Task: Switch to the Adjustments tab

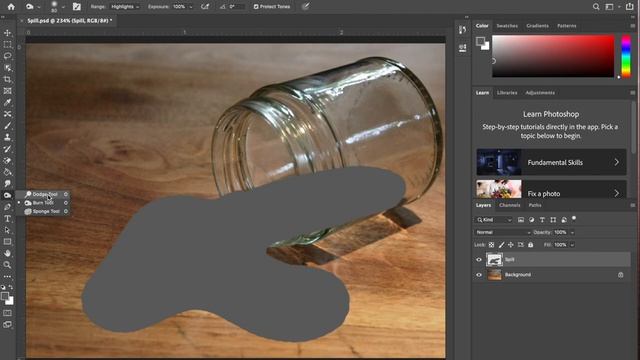Action: tap(540, 93)
